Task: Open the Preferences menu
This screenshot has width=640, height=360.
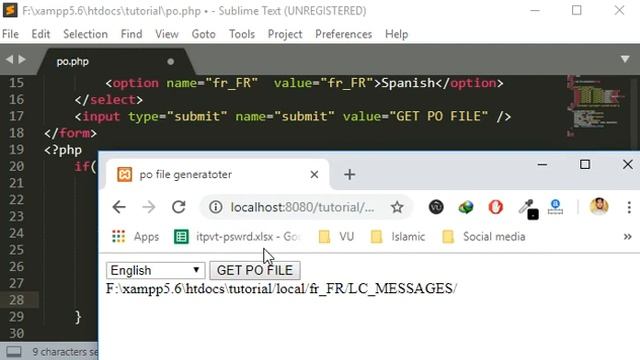Action: [343, 34]
